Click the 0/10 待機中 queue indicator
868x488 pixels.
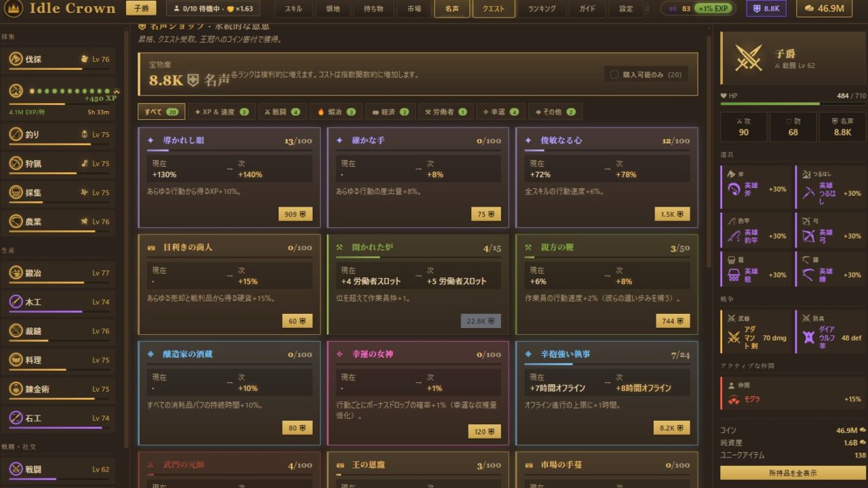click(x=214, y=9)
